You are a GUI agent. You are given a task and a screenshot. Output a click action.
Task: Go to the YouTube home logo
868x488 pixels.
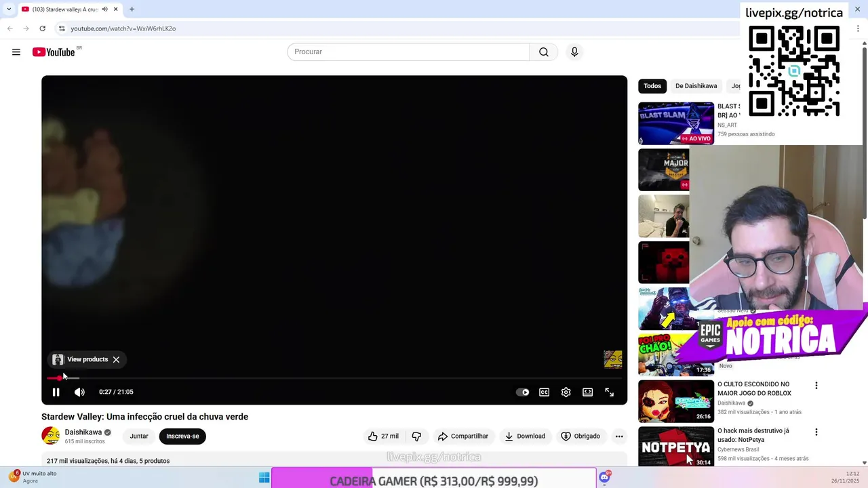point(54,52)
